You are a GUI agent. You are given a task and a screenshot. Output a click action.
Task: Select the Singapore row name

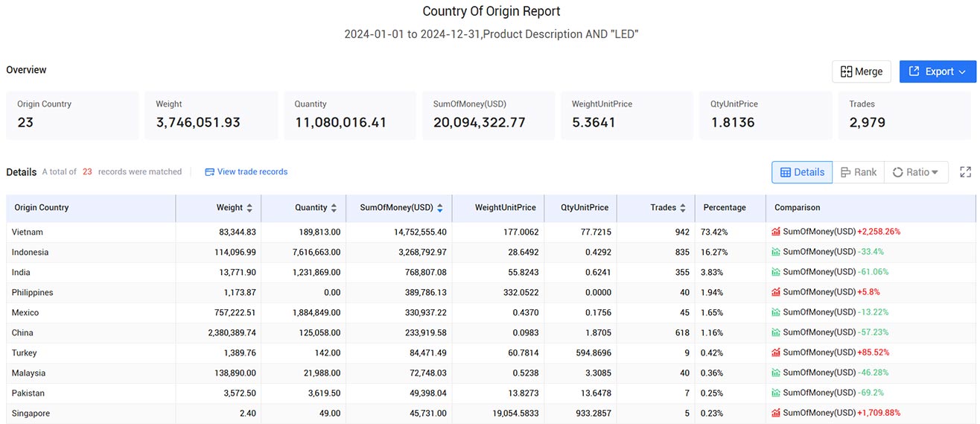click(x=31, y=413)
